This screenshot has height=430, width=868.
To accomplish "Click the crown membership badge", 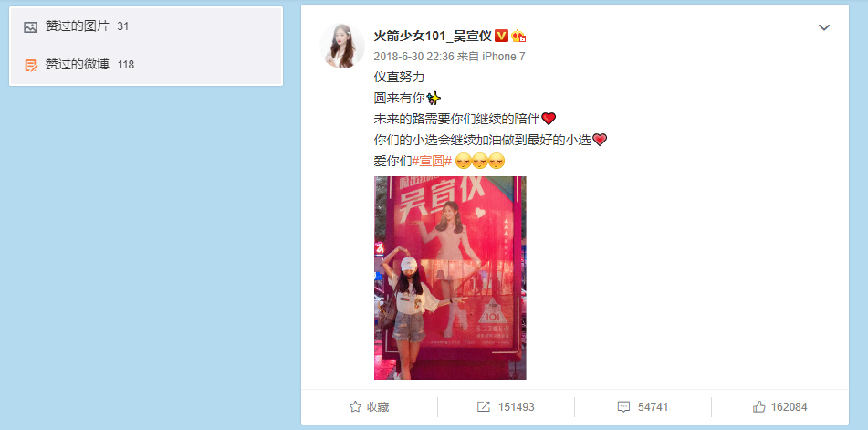I will click(518, 36).
